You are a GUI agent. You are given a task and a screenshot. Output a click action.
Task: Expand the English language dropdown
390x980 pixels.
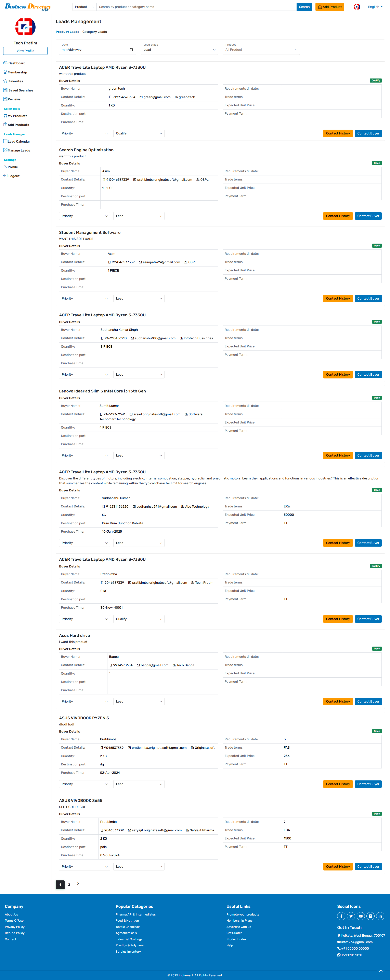375,7
